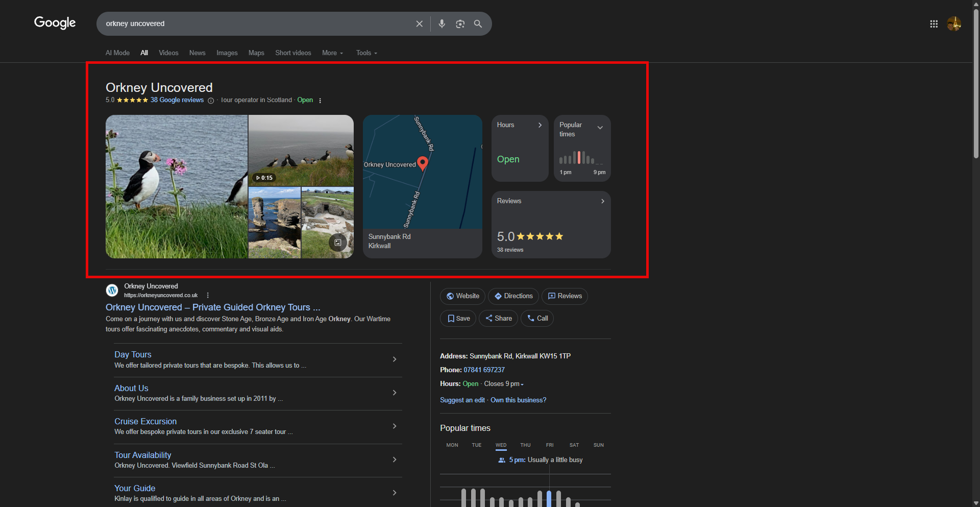Click the magnifier search button

(478, 24)
